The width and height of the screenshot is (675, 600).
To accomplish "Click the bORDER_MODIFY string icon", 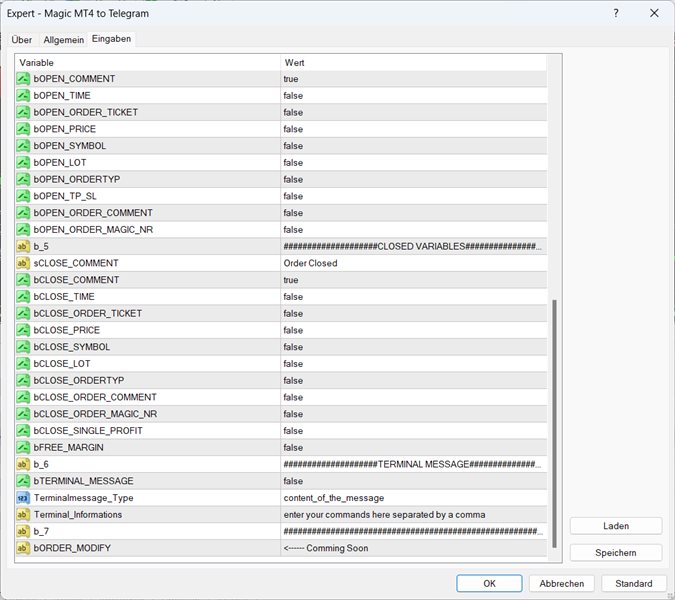I will [x=23, y=548].
